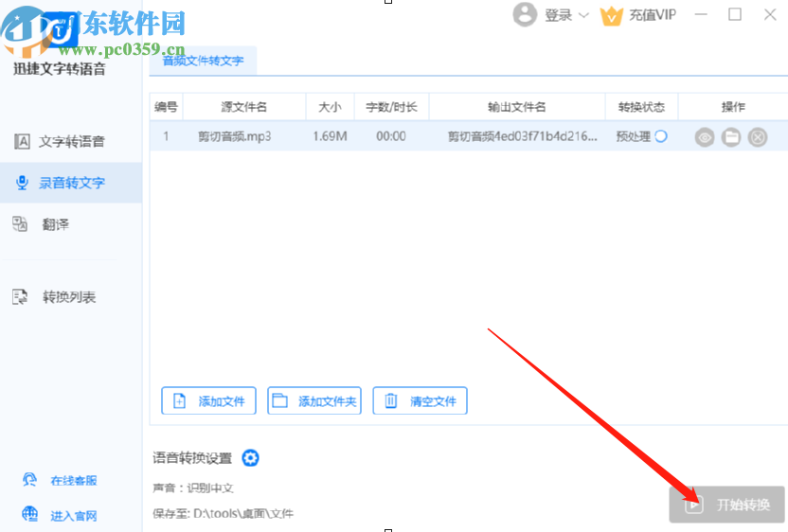Expand the 登录 dropdown arrow

583,15
